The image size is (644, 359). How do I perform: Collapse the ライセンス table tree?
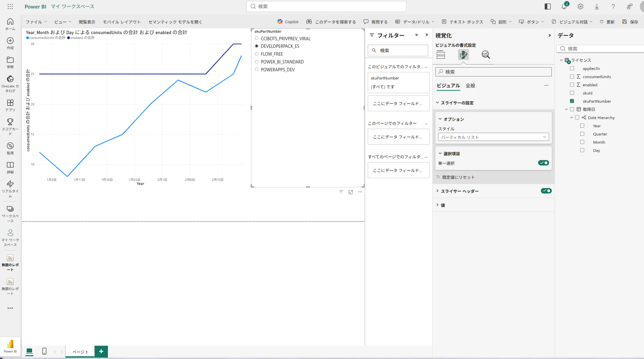tap(561, 60)
